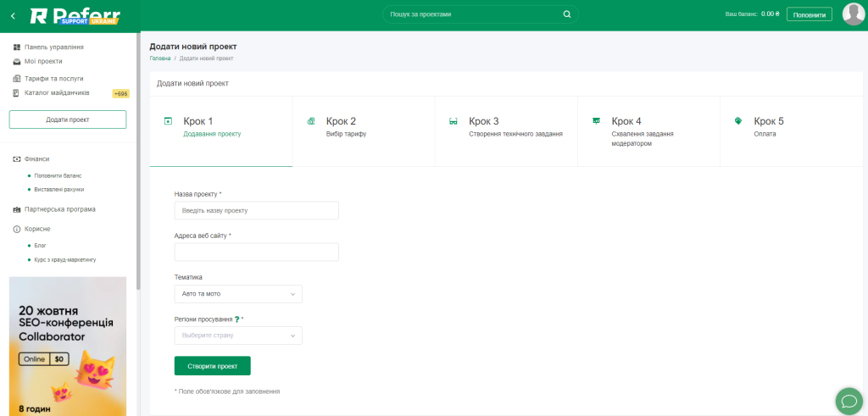Click the Панель управління dashboard icon
Viewport: 868px width, 416px height.
[17, 47]
